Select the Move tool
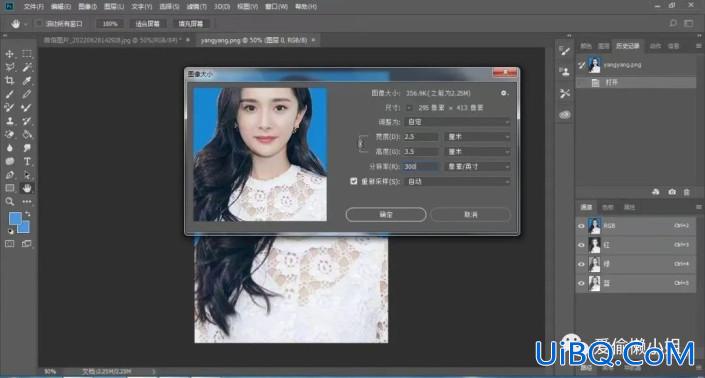Image resolution: width=705 pixels, height=378 pixels. (x=9, y=54)
